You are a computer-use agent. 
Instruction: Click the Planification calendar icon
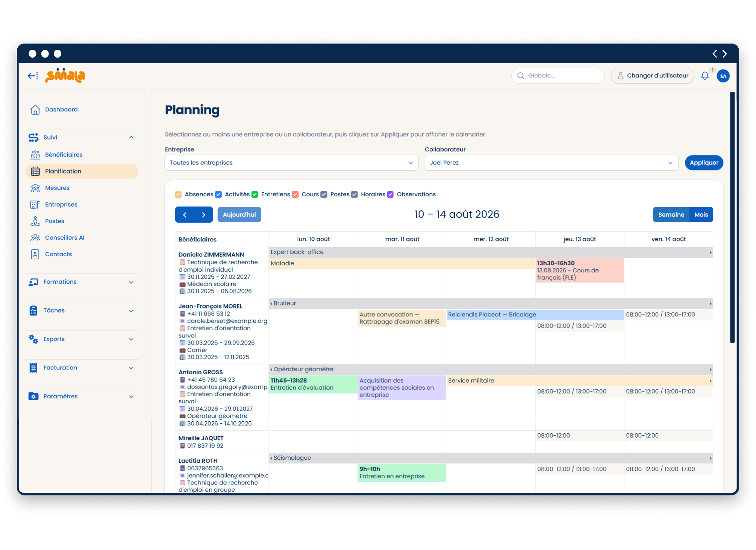(35, 171)
